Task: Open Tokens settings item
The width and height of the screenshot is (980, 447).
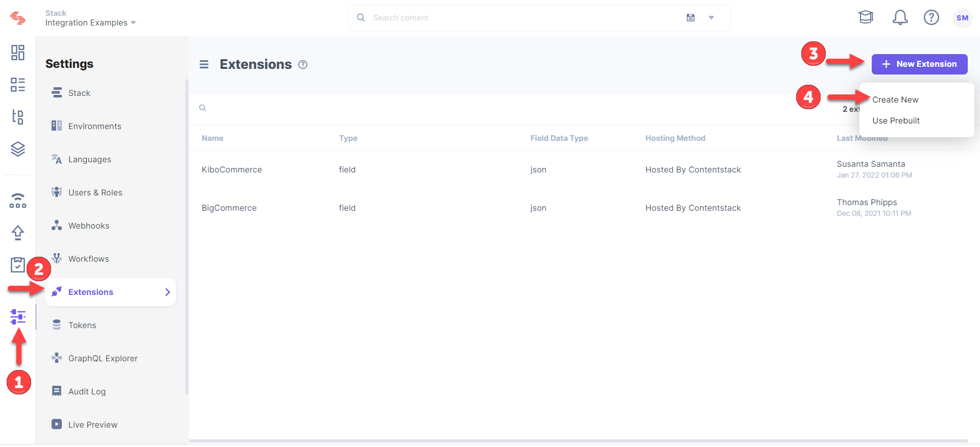Action: coord(111,325)
